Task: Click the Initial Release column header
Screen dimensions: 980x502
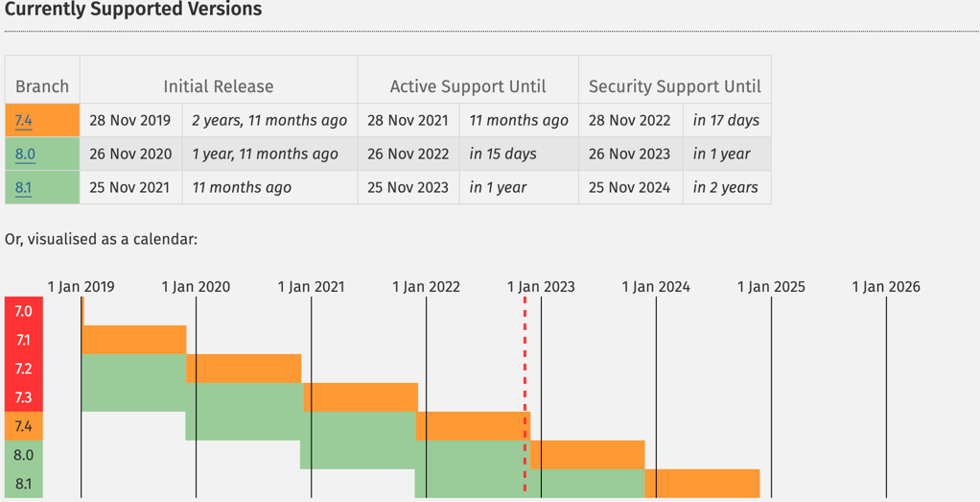Action: click(219, 86)
